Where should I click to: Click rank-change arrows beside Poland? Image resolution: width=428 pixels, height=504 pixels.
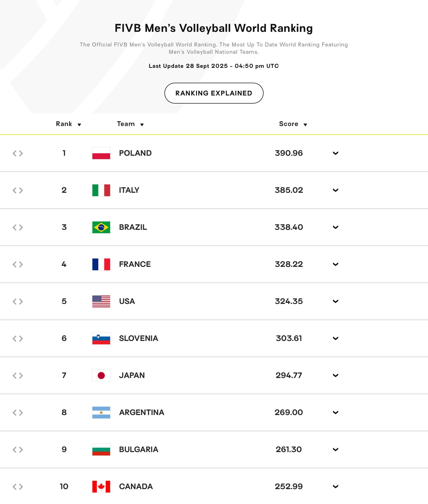pos(18,153)
